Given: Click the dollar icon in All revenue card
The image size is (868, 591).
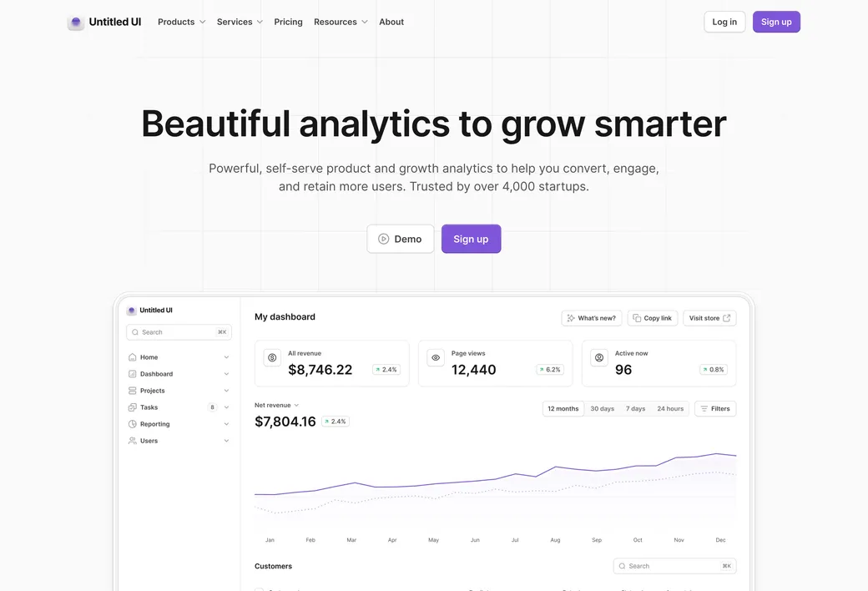Looking at the screenshot, I should [272, 358].
